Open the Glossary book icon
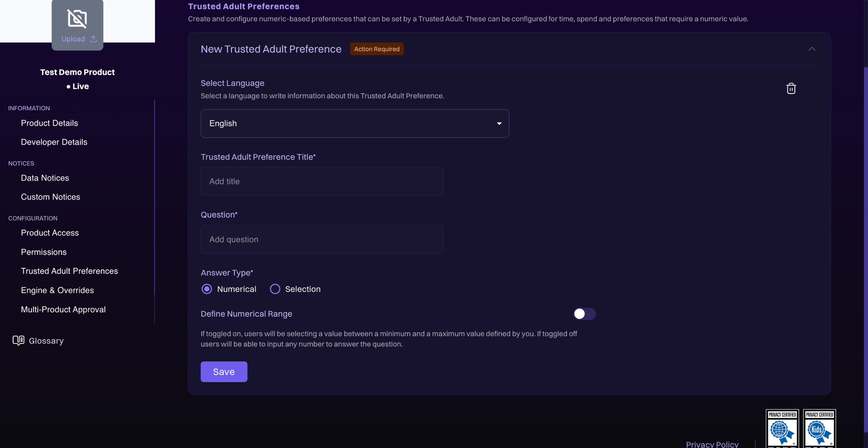Viewport: 868px width, 448px height. (x=18, y=340)
